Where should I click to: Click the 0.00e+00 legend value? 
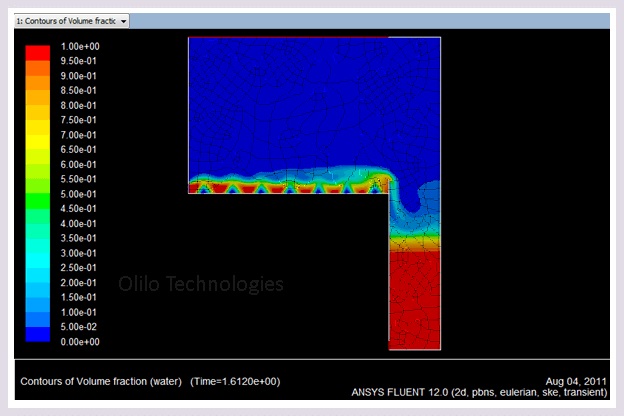(x=80, y=342)
